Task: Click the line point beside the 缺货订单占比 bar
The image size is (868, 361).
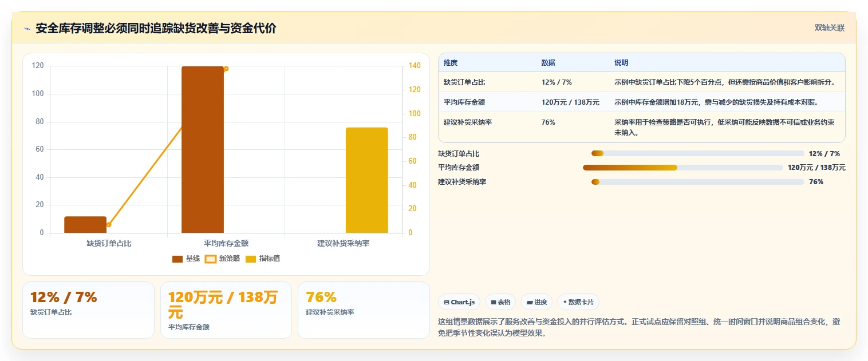Action: coord(109,225)
